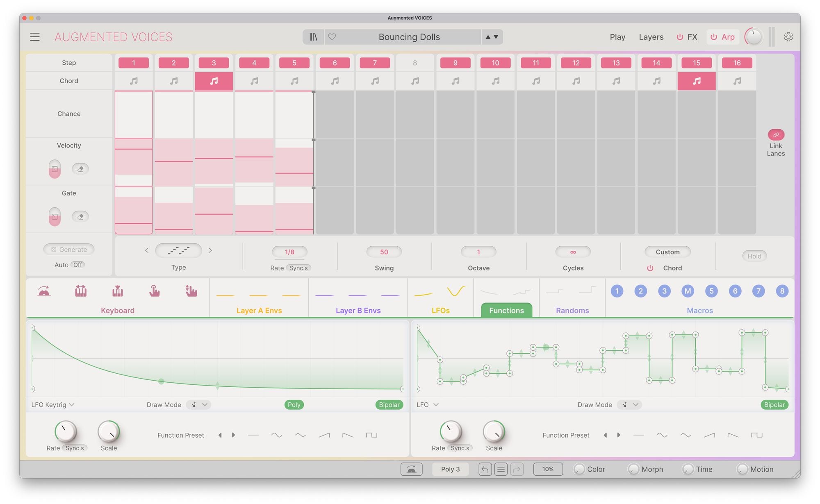Viewport: 820px width, 504px height.
Task: Select the first Keyboard modulation icon
Action: 44,291
